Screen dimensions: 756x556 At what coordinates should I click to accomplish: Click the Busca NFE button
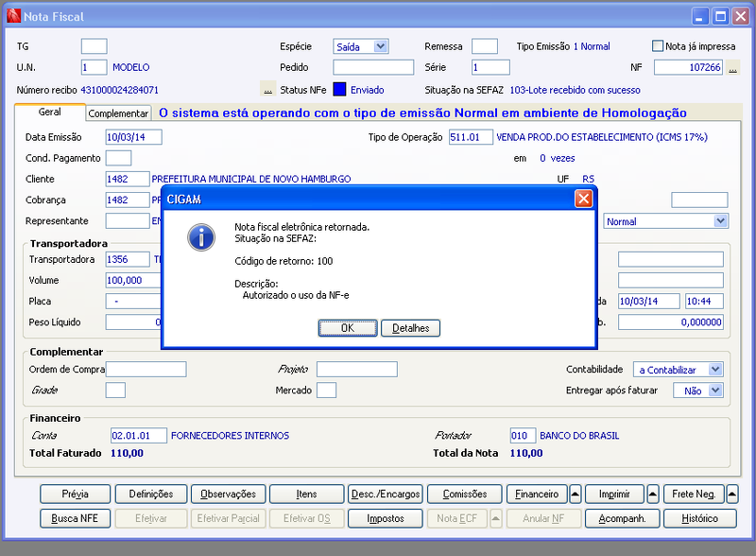tap(76, 518)
